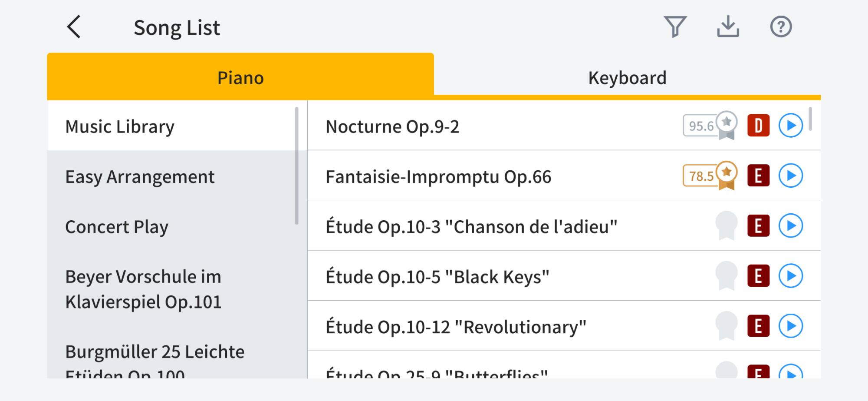This screenshot has height=401, width=868.
Task: Select Beyer Vorschule im Klavierspiel Op.101
Action: point(143,289)
